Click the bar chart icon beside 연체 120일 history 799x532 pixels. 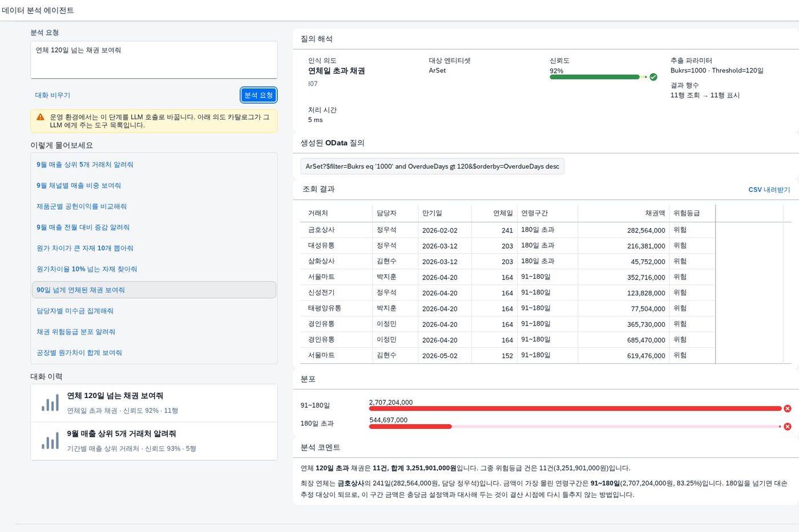[50, 403]
